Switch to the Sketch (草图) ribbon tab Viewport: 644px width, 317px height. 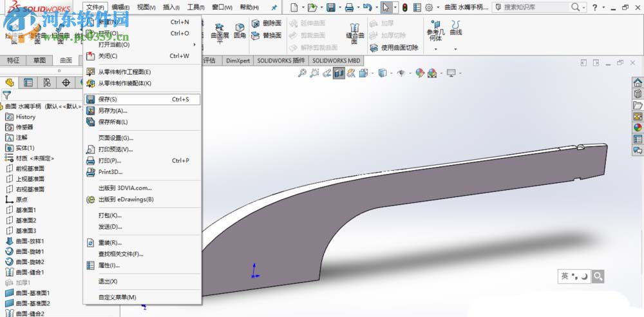(40, 61)
